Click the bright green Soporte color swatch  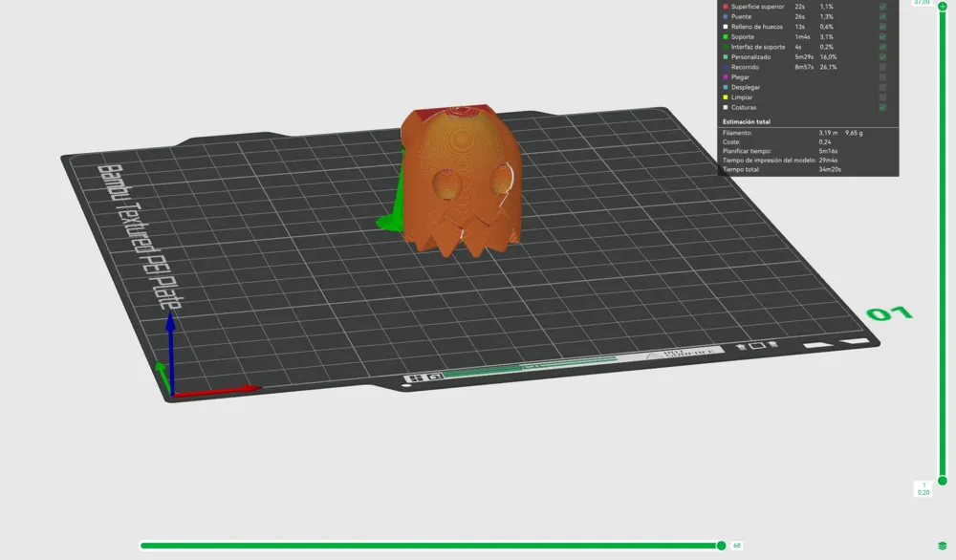726,36
